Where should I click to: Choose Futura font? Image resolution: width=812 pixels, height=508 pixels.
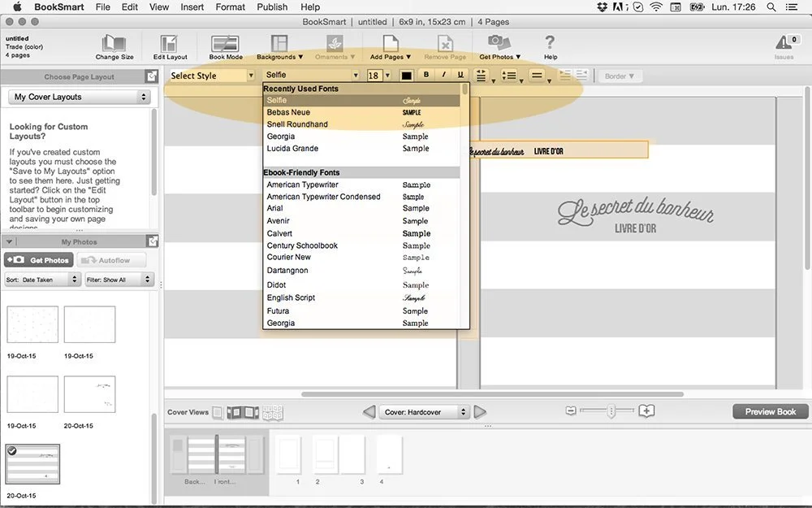pos(361,311)
